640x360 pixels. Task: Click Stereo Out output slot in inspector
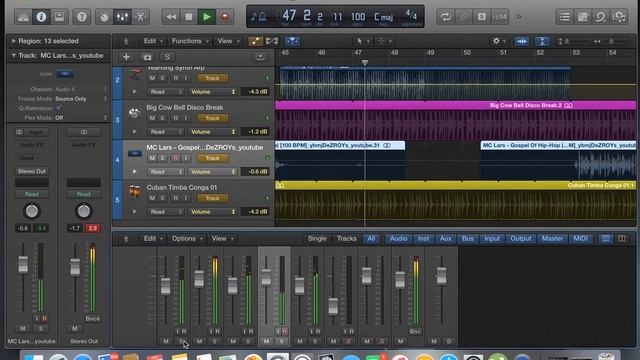tap(32, 171)
